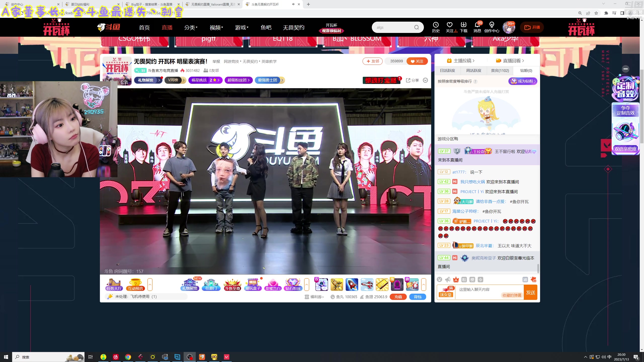This screenshot has width=644, height=362.
Task: Click the 充值 recharge button
Action: tap(398, 297)
